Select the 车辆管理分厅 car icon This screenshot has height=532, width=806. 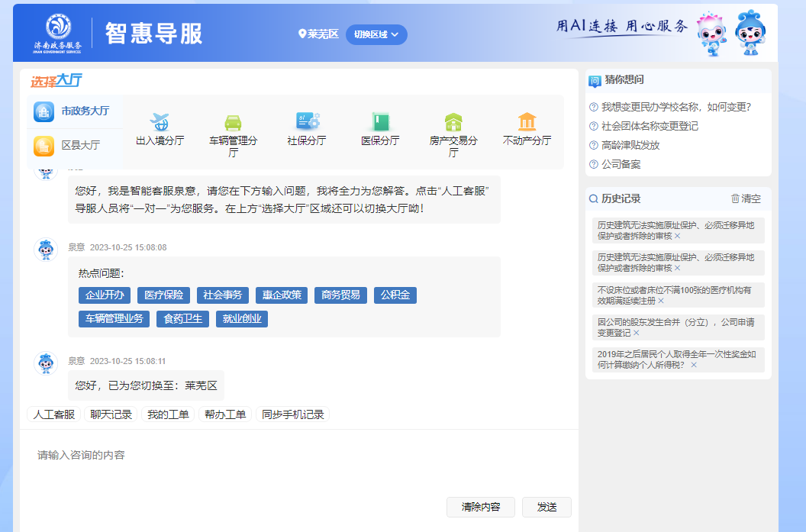[233, 122]
